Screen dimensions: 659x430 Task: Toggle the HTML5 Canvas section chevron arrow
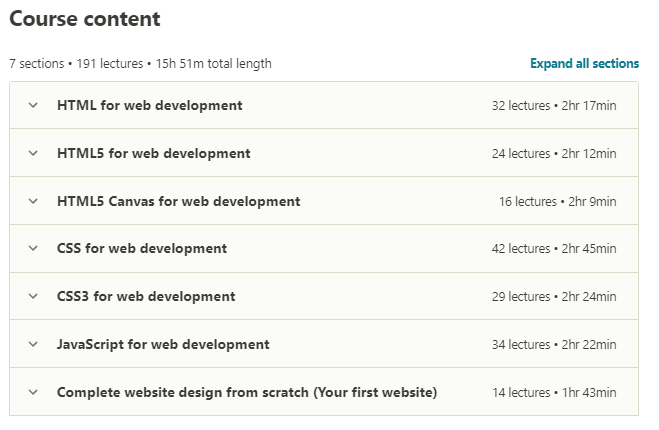coord(33,201)
